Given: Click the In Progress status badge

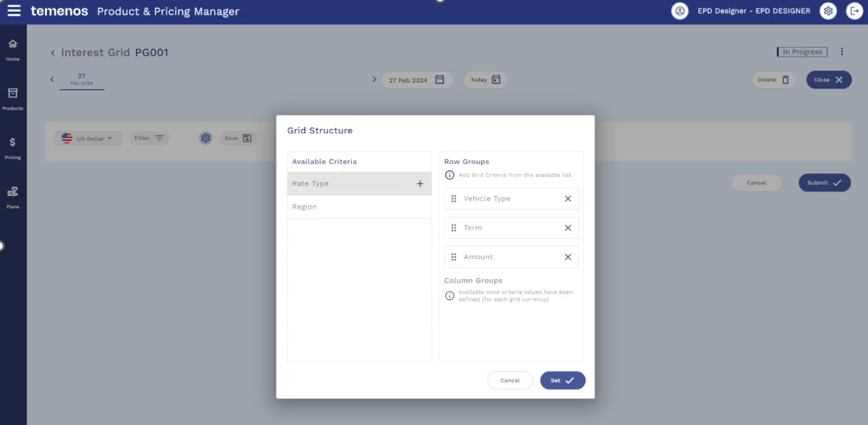Looking at the screenshot, I should click(x=802, y=52).
